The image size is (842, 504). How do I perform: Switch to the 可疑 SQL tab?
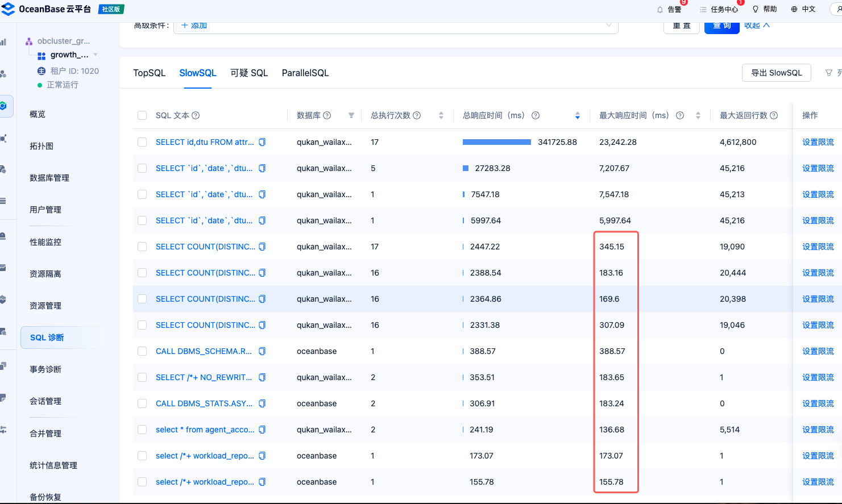[249, 73]
